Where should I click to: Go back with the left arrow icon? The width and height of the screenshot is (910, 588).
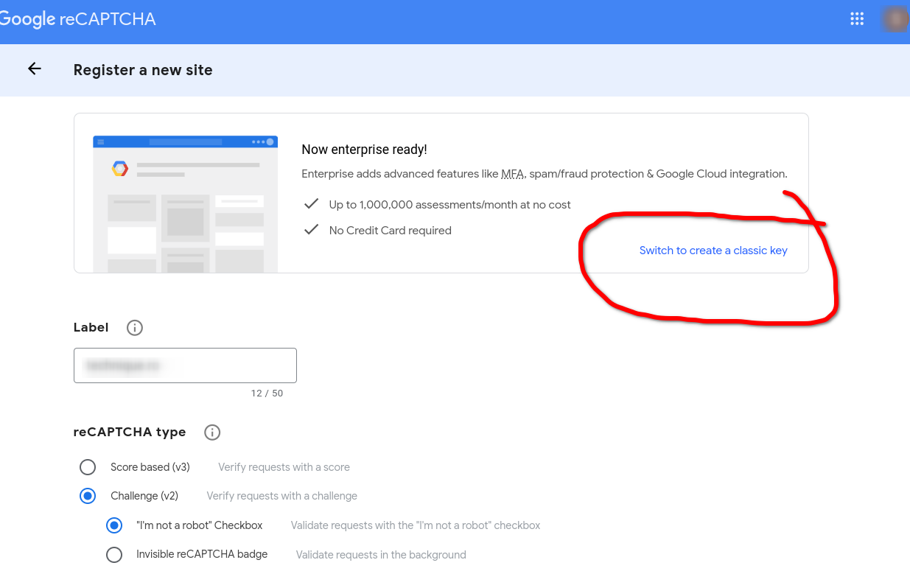34,69
